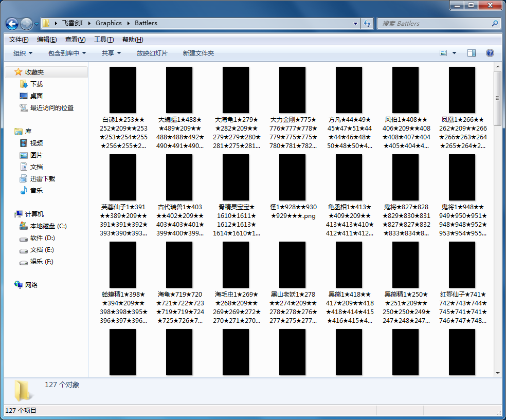This screenshot has width=506, height=420.
Task: Select 计算机 in the sidebar
Action: (34, 214)
